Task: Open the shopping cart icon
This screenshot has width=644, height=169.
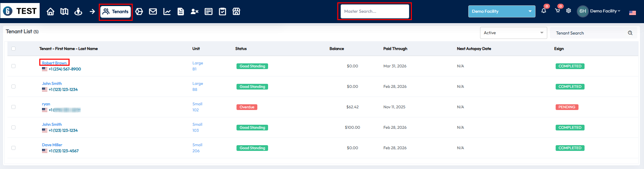Action: point(557,11)
